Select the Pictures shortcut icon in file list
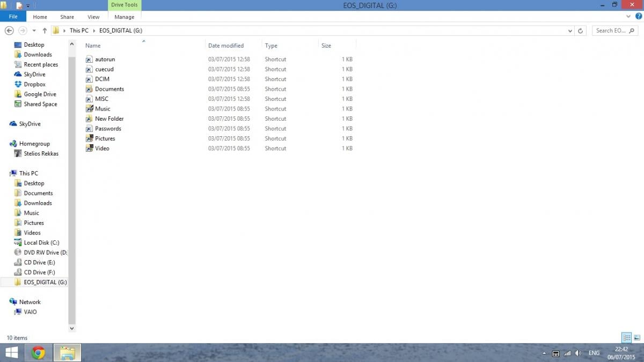Image resolution: width=644 pixels, height=362 pixels. click(x=89, y=139)
